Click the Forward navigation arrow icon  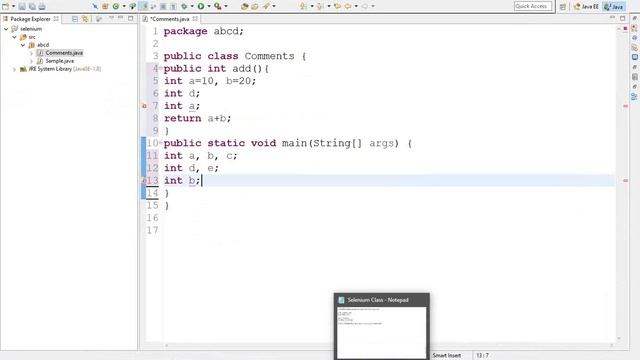point(365,6)
